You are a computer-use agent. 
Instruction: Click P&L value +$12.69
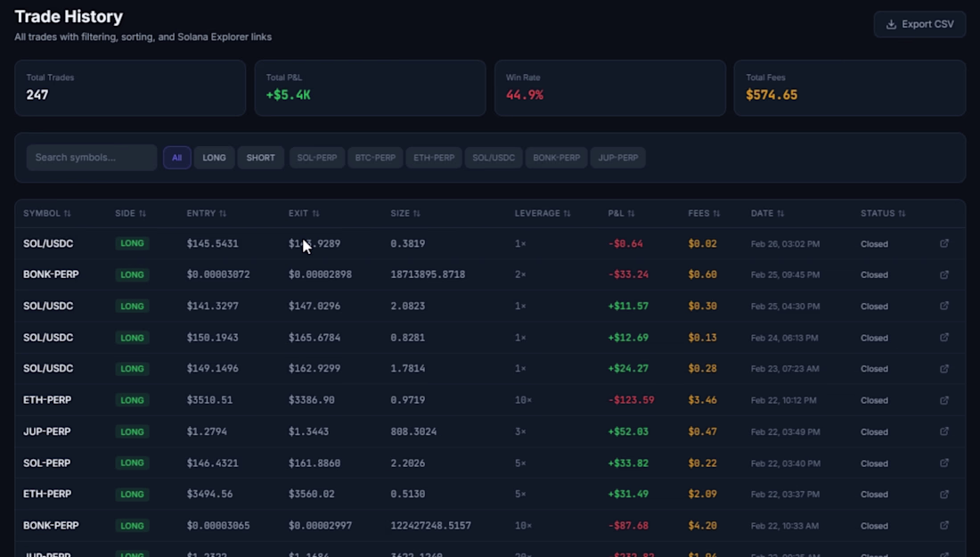628,338
